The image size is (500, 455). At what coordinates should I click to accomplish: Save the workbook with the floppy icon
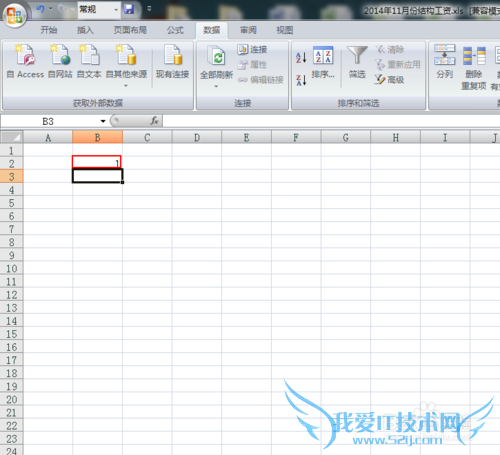[129, 9]
